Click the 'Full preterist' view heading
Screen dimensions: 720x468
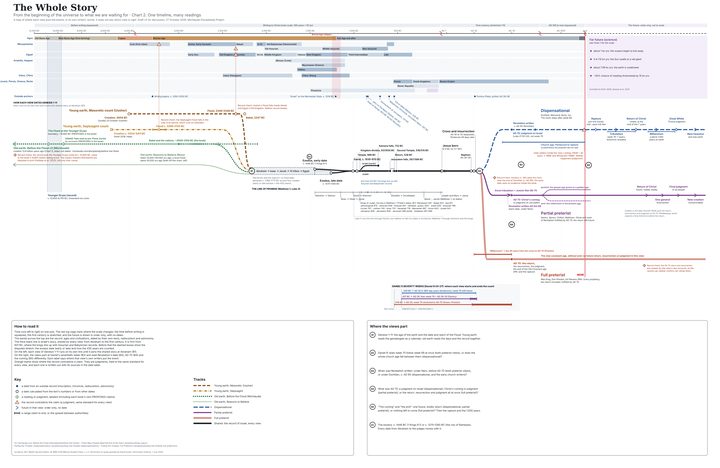pos(553,275)
